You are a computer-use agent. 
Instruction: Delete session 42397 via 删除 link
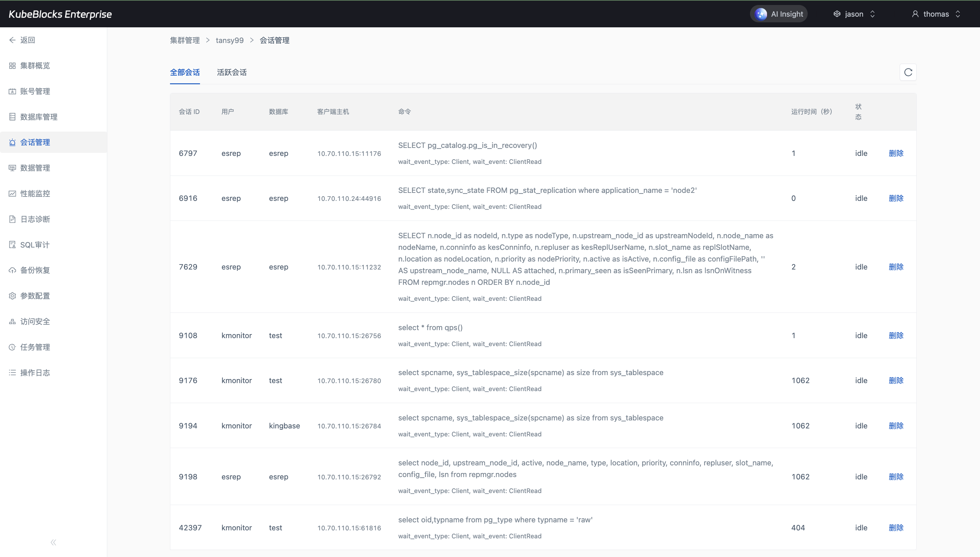coord(895,528)
